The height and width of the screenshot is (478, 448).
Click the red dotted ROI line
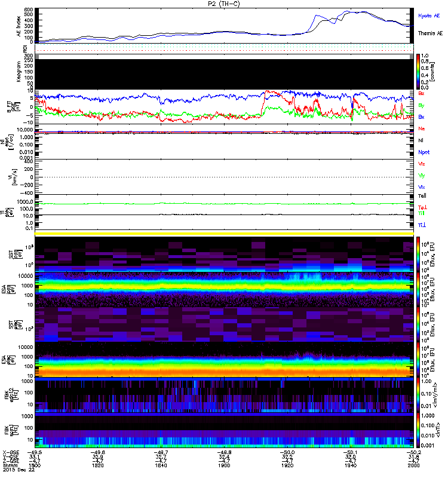(x=224, y=51)
